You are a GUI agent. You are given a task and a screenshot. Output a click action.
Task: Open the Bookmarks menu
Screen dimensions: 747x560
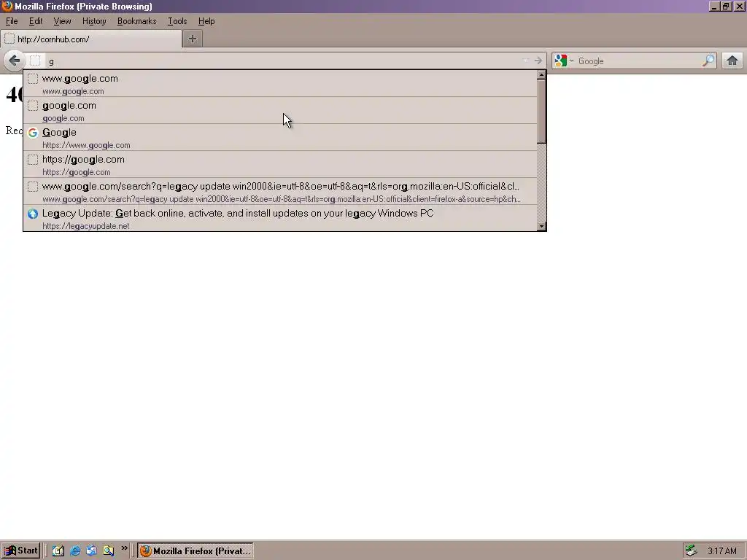(x=136, y=21)
